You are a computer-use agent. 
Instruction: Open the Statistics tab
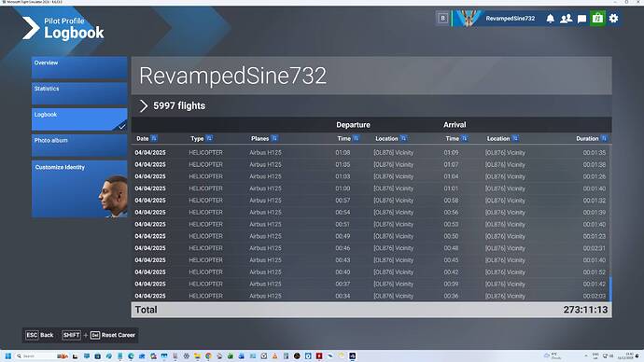(79, 93)
